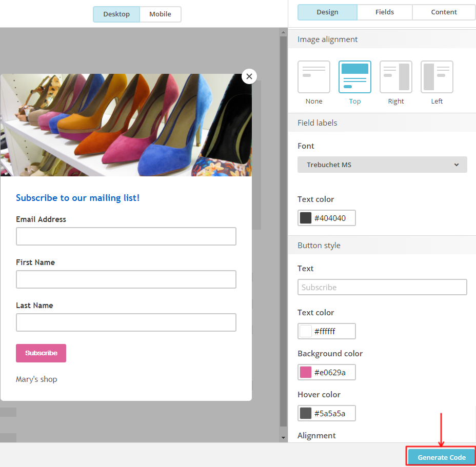Choose the Right image alignment icon

[x=396, y=77]
